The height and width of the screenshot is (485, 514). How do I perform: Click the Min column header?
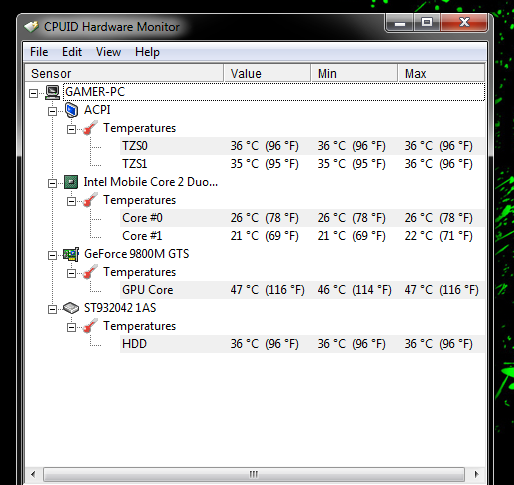tap(354, 73)
